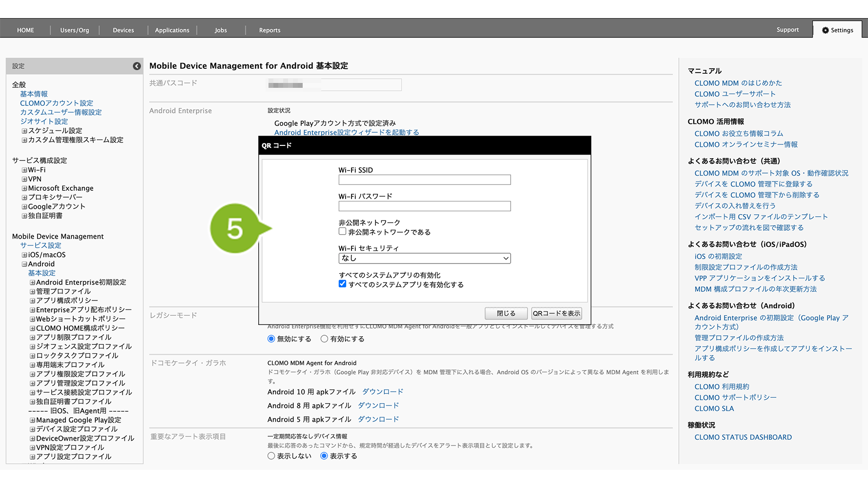868x488 pixels.
Task: Select 表示する radio option
Action: [324, 456]
